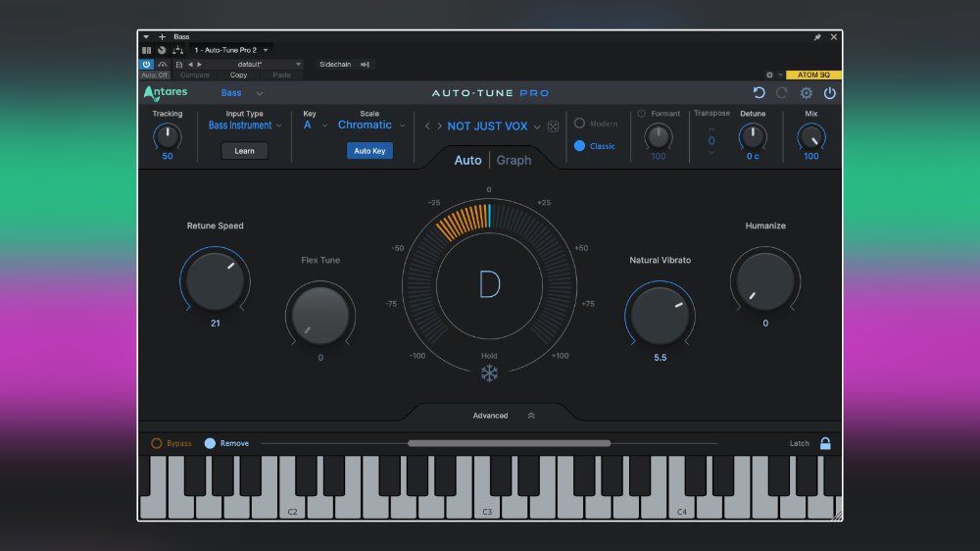The width and height of the screenshot is (980, 551).
Task: Toggle the Latch lock icon
Action: (x=825, y=443)
